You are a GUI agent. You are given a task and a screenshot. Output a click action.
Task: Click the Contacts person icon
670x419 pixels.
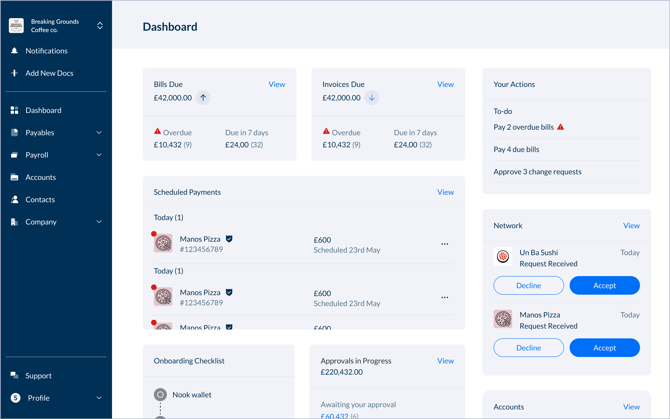click(x=15, y=199)
